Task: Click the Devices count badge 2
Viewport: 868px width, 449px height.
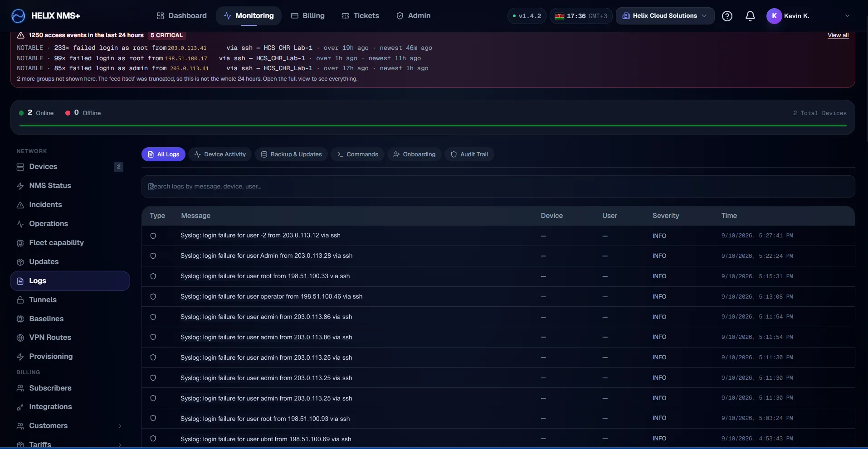Action: (x=119, y=167)
